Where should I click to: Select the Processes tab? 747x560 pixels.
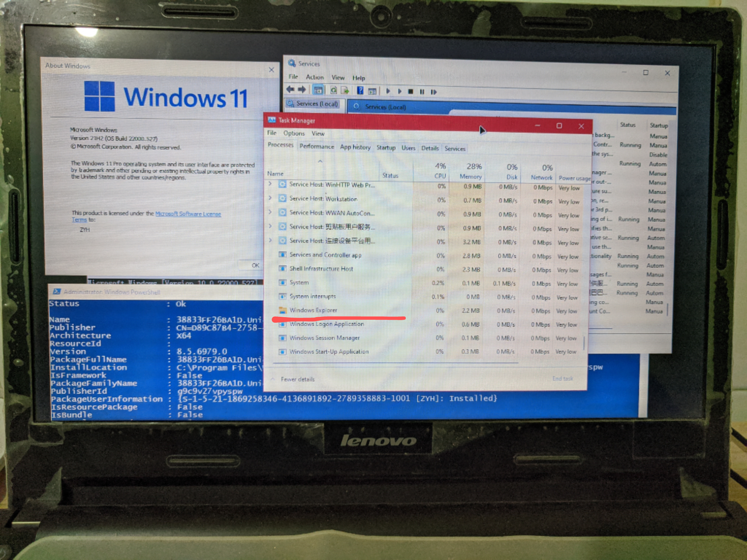(280, 145)
